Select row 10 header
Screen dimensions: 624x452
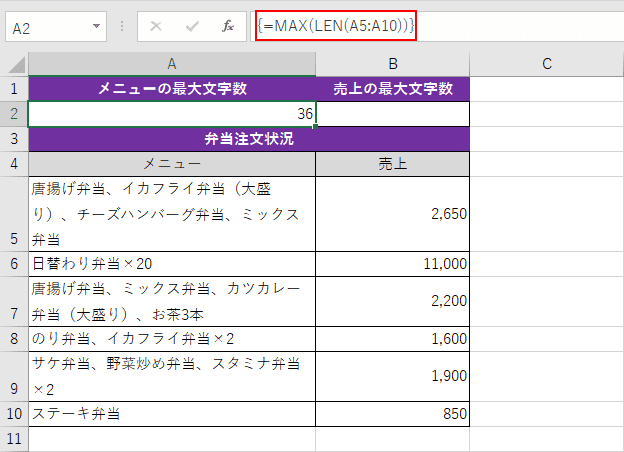[14, 414]
